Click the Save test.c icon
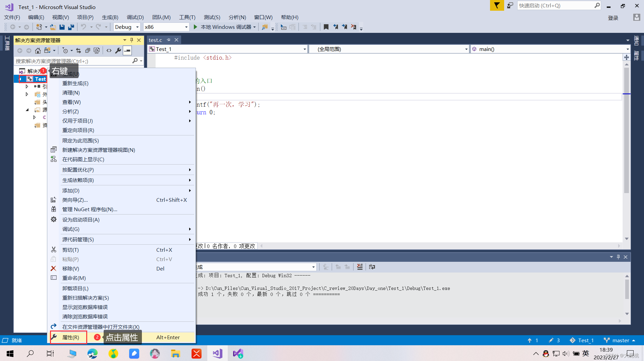The image size is (644, 361). pyautogui.click(x=62, y=27)
